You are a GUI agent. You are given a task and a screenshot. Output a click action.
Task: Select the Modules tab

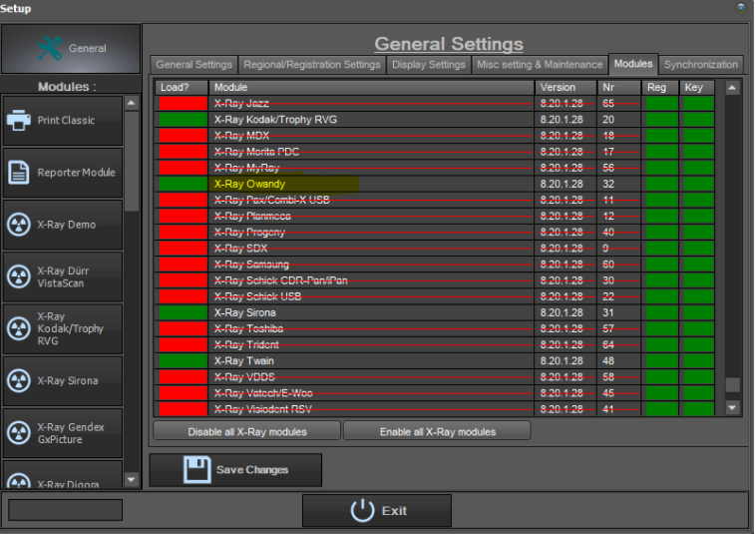pyautogui.click(x=633, y=64)
